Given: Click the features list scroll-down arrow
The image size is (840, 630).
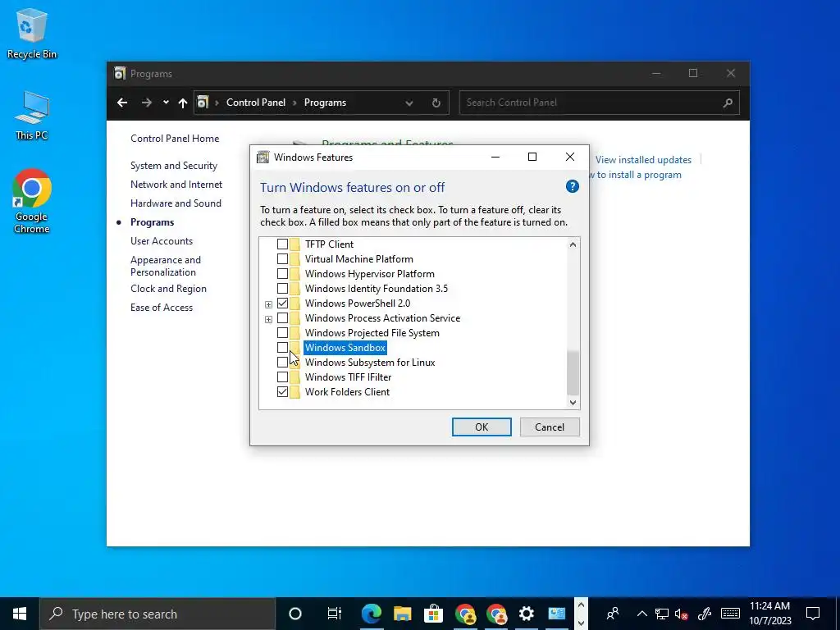Looking at the screenshot, I should pos(573,402).
